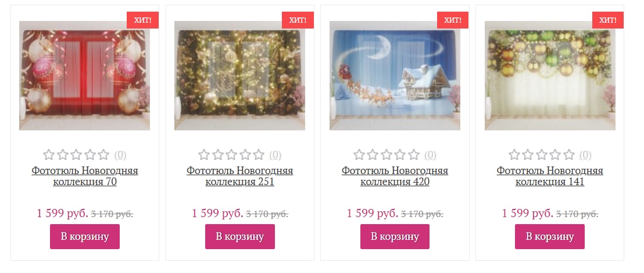This screenshot has height=273, width=644.
Task: View red ornaments curtain image
Action: tap(85, 76)
